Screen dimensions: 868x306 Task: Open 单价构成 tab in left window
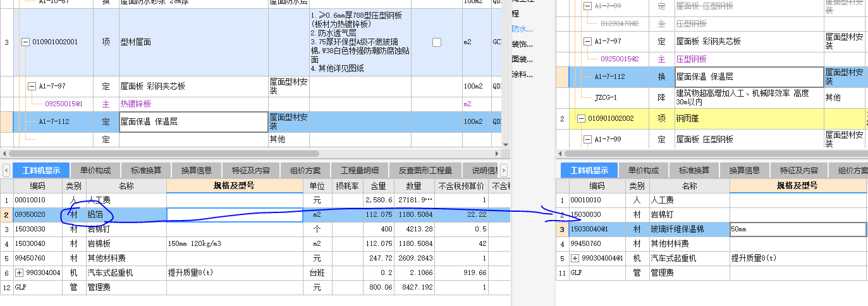pyautogui.click(x=95, y=170)
